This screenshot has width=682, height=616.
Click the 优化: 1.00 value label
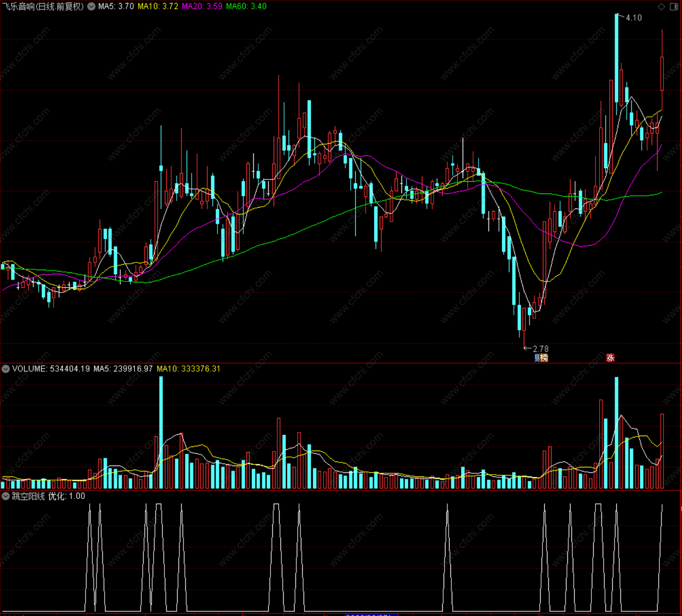(67, 496)
